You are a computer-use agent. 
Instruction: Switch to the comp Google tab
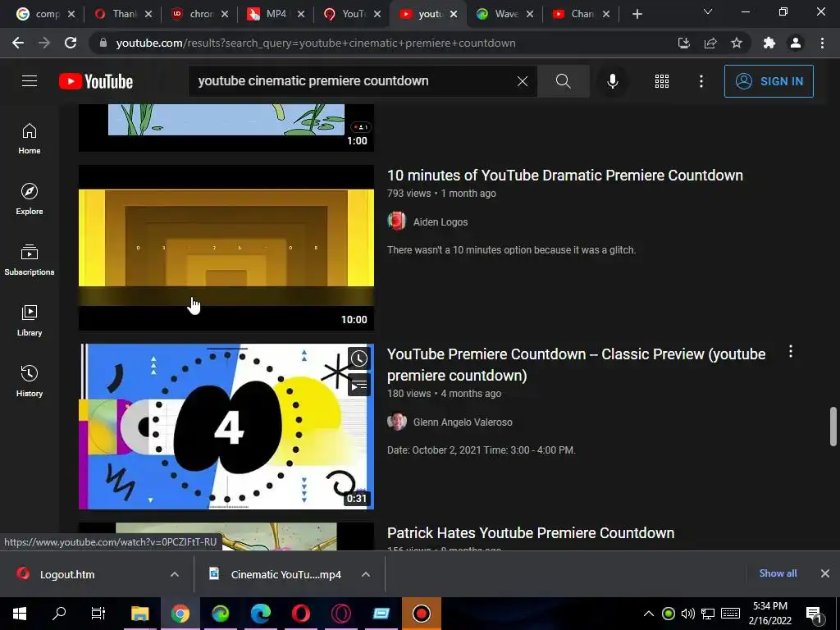click(46, 14)
